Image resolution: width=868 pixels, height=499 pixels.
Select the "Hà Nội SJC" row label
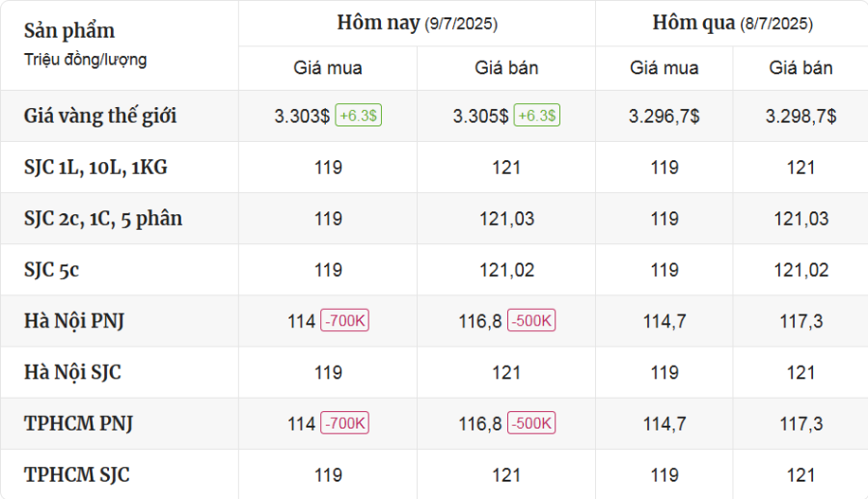72,373
